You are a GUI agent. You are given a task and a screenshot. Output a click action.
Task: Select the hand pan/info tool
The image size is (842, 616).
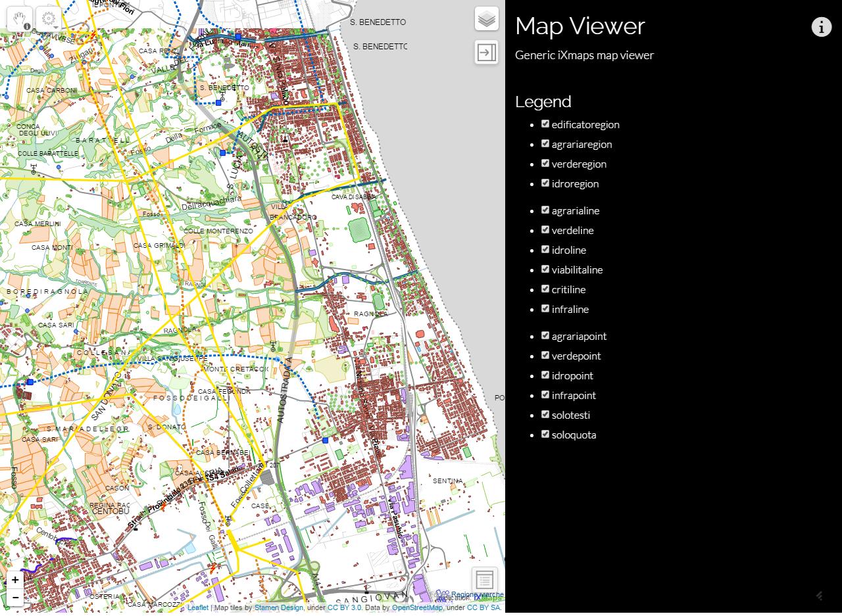[20, 19]
